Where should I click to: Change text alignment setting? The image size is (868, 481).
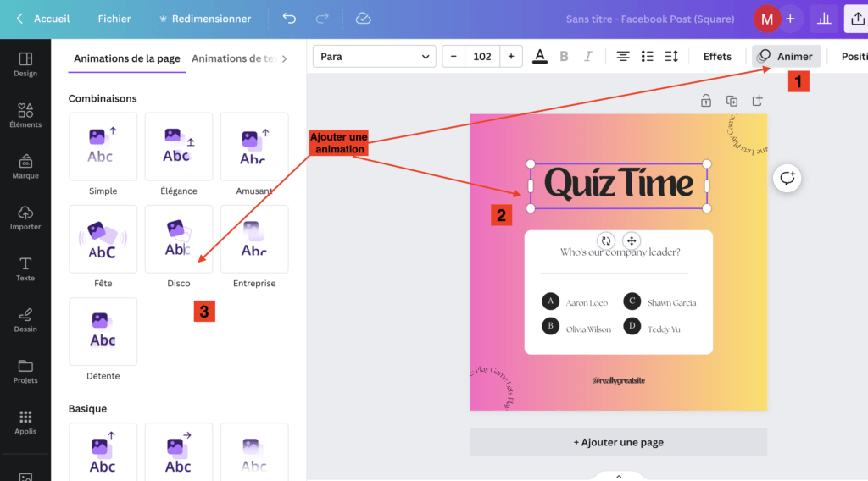(x=623, y=57)
